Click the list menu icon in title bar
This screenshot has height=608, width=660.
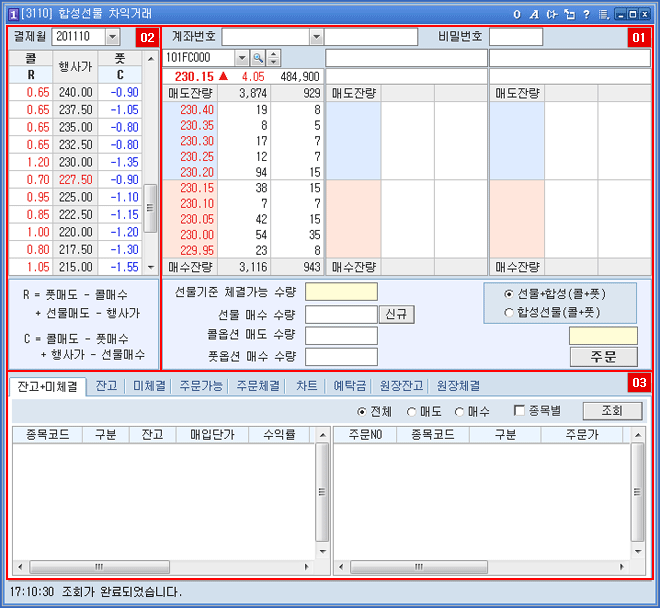click(603, 14)
